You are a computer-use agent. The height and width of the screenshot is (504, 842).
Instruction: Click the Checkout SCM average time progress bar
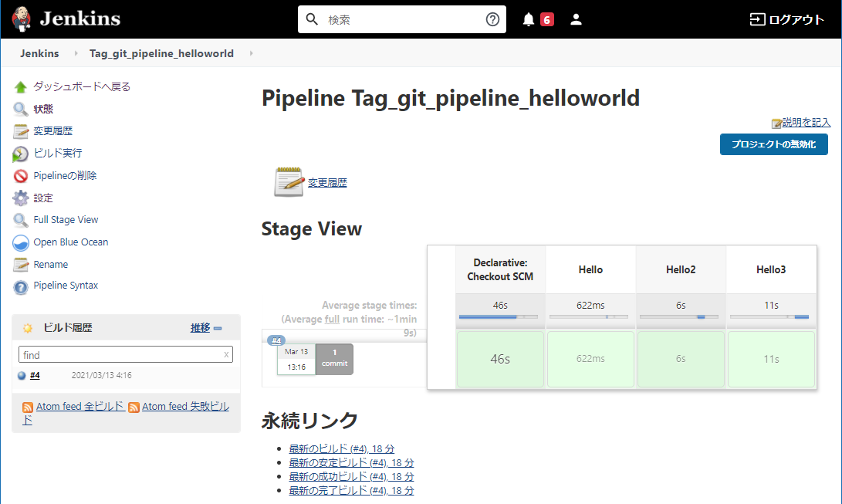tap(499, 316)
